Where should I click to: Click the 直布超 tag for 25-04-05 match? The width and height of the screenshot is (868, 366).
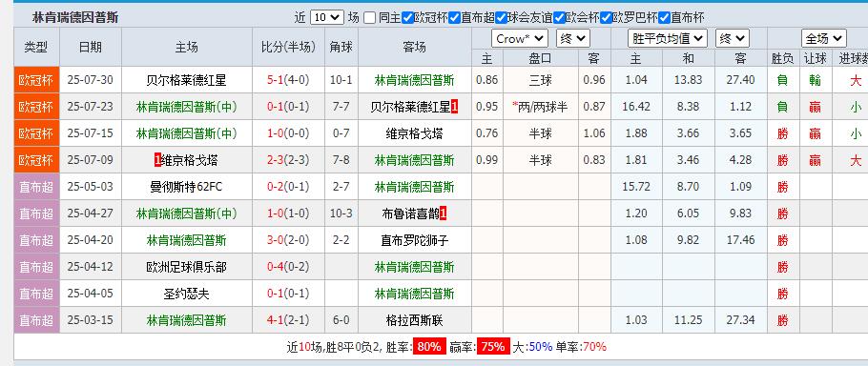36,294
